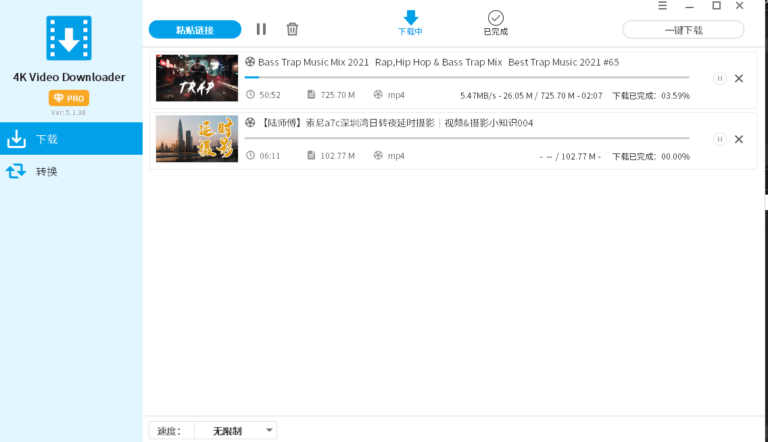This screenshot has height=442, width=768.
Task: Open the TRAP video thumbnail
Action: tap(197, 78)
